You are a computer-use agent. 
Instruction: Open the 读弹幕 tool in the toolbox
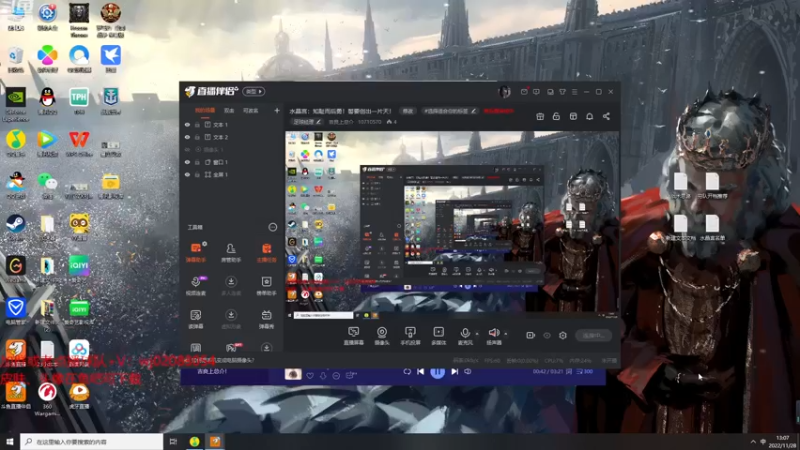pyautogui.click(x=195, y=319)
